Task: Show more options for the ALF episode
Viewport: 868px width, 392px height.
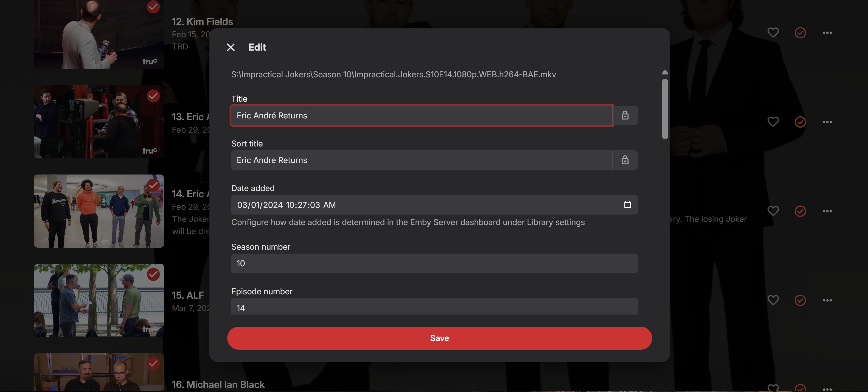Action: 827,300
